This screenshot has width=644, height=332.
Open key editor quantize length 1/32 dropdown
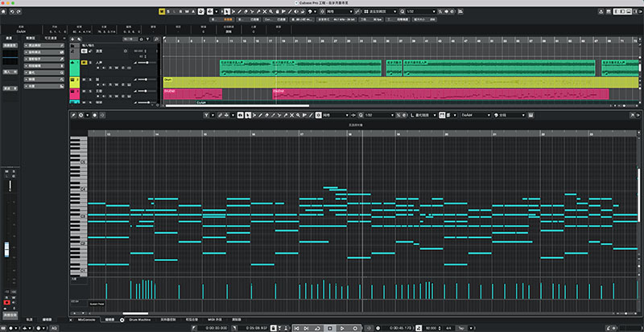pos(378,115)
